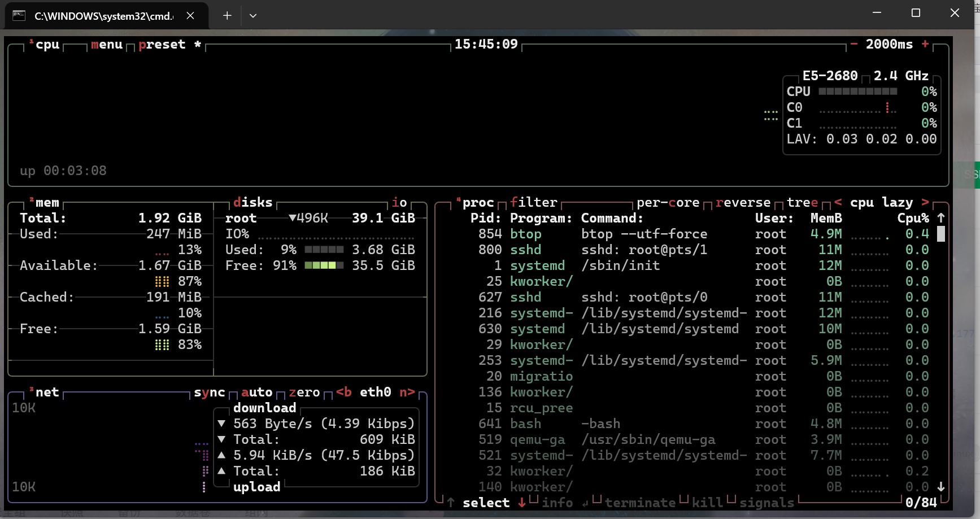Viewport: 980px width, 519px height.
Task: Toggle the disks panel
Action: point(253,202)
